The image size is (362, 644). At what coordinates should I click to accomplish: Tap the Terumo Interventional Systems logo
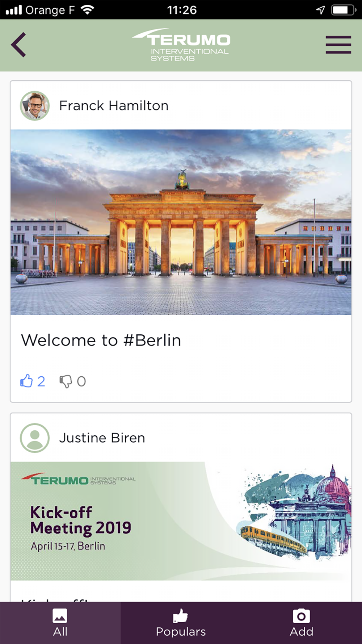pos(181,45)
